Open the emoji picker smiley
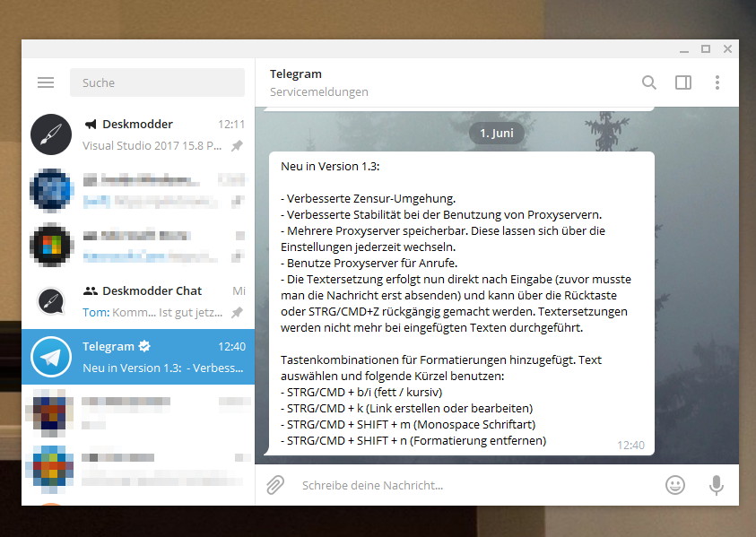The width and height of the screenshot is (756, 537). [675, 485]
